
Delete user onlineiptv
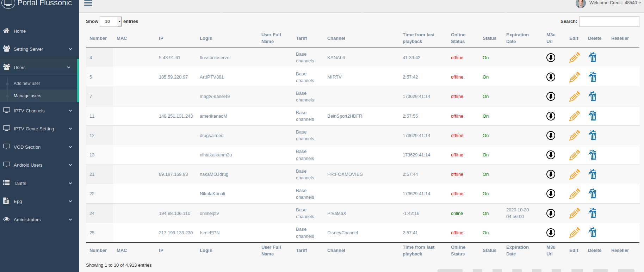point(593,213)
